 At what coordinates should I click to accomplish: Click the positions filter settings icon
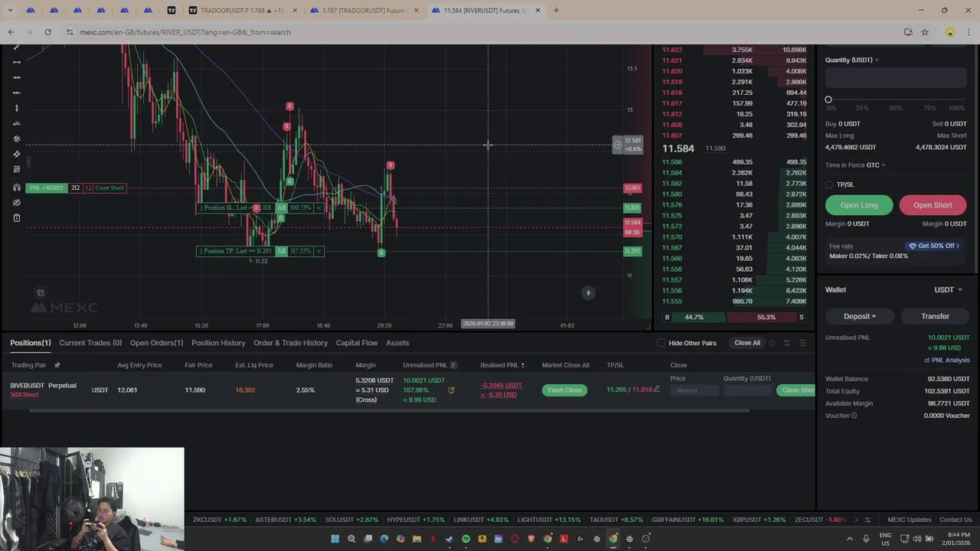786,343
